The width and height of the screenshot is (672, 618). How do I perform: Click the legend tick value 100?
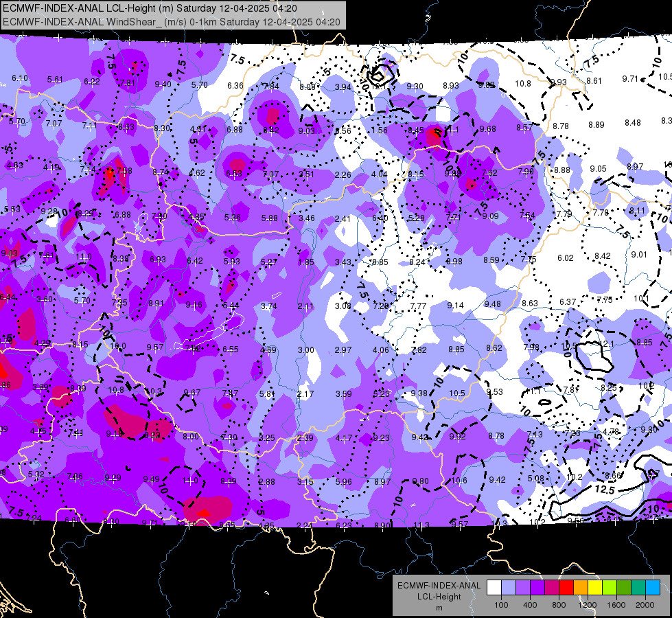pos(501,605)
